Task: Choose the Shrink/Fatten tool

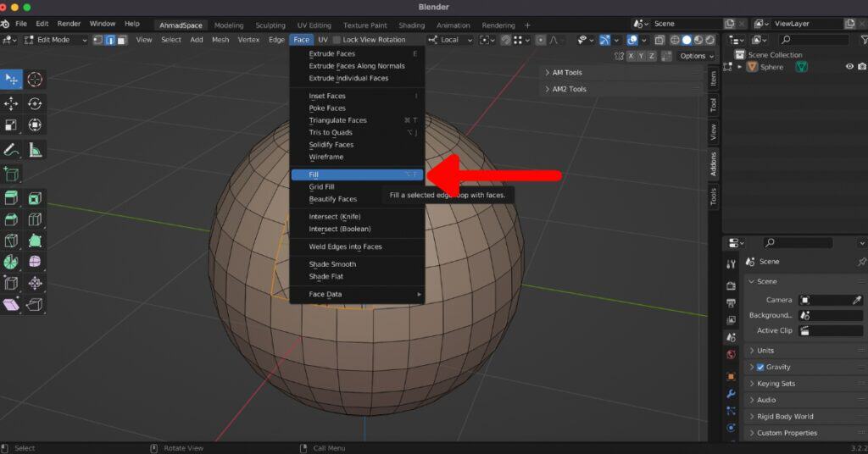Action: tap(35, 283)
